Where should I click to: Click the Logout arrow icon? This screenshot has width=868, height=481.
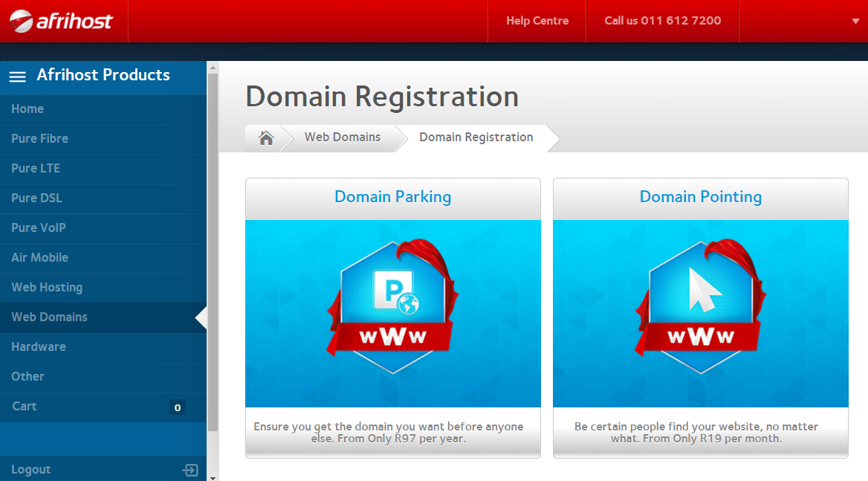(x=190, y=470)
